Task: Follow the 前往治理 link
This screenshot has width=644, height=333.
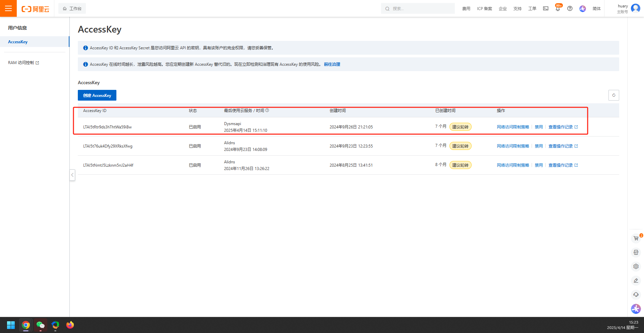Action: tap(332, 64)
